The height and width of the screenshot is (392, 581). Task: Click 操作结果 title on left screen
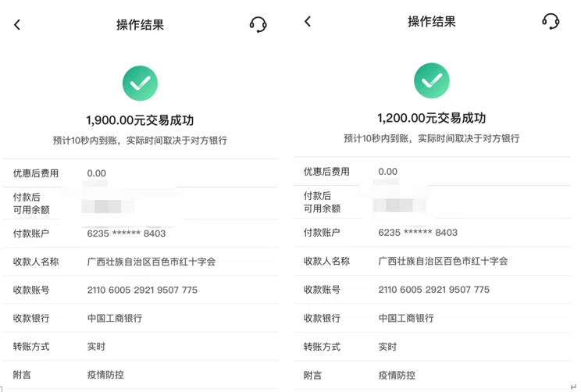pyautogui.click(x=140, y=25)
